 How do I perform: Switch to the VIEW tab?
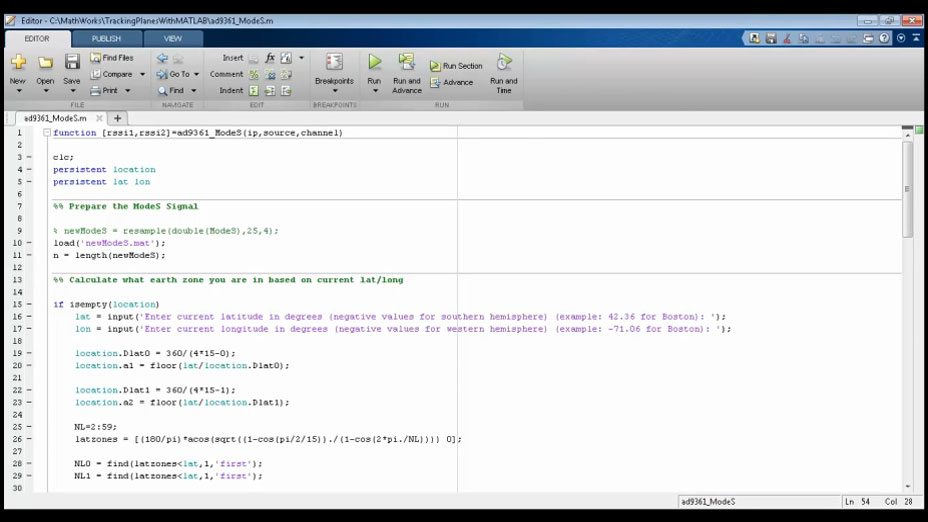173,38
